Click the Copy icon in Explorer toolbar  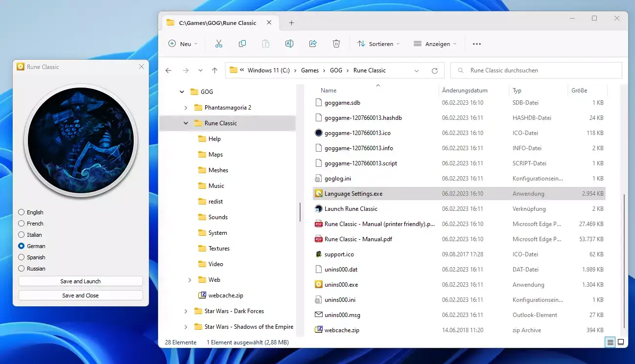click(x=242, y=44)
